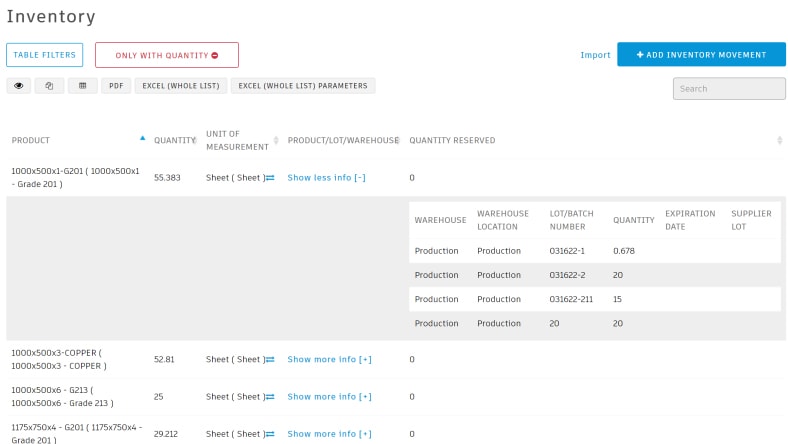Export the list with PDF button
This screenshot has height=444, width=788.
[x=116, y=86]
